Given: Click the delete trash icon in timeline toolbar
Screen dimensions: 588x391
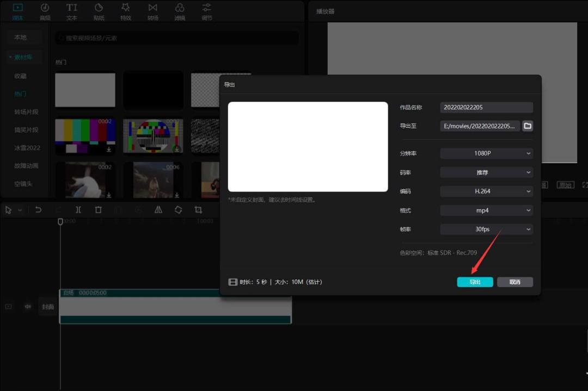Looking at the screenshot, I should coord(99,210).
